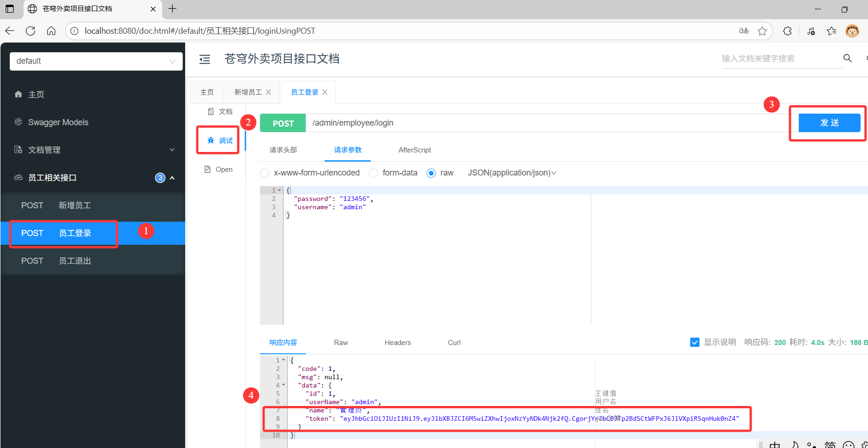The image size is (868, 448).
Task: Select POST 员工登录 API in sidebar
Action: point(93,233)
